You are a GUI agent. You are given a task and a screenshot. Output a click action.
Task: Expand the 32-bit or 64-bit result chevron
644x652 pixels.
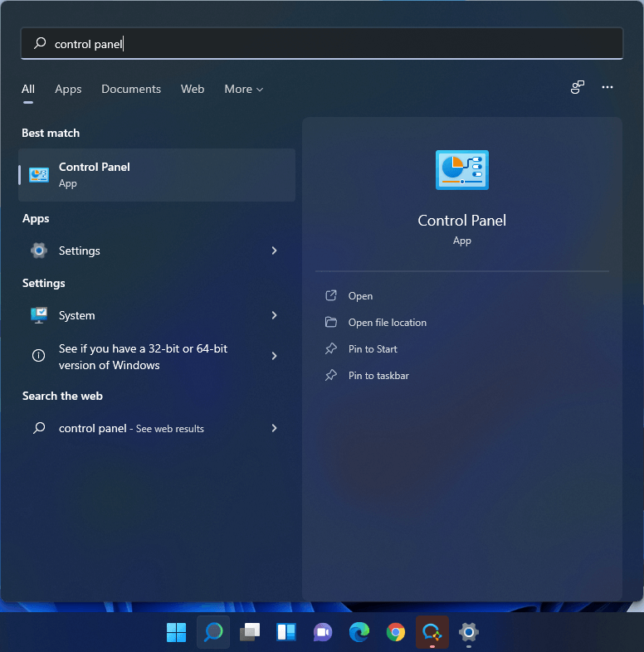274,356
